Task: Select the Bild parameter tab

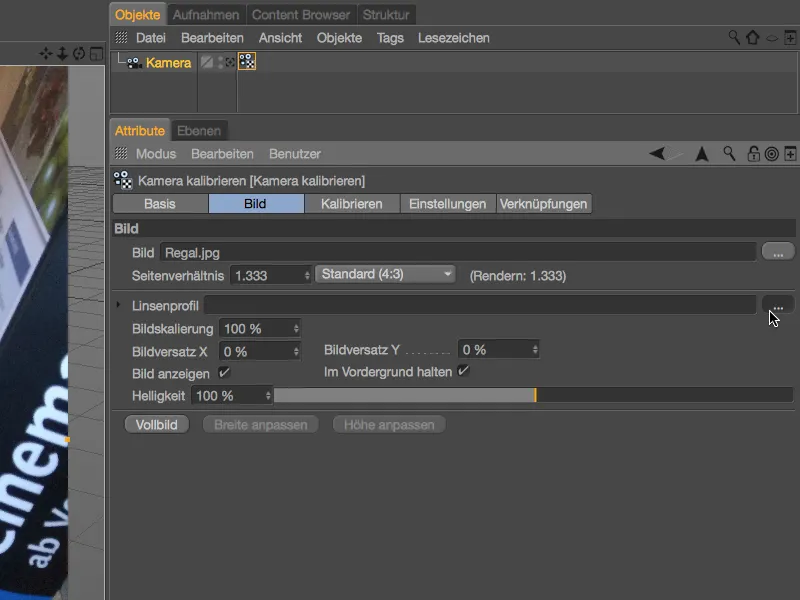Action: (255, 204)
